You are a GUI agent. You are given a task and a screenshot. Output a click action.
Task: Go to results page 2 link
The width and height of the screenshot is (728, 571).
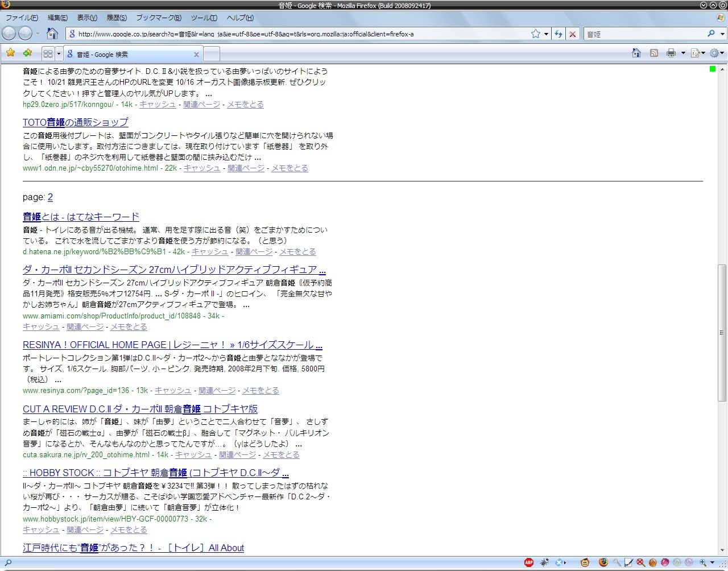click(x=50, y=197)
